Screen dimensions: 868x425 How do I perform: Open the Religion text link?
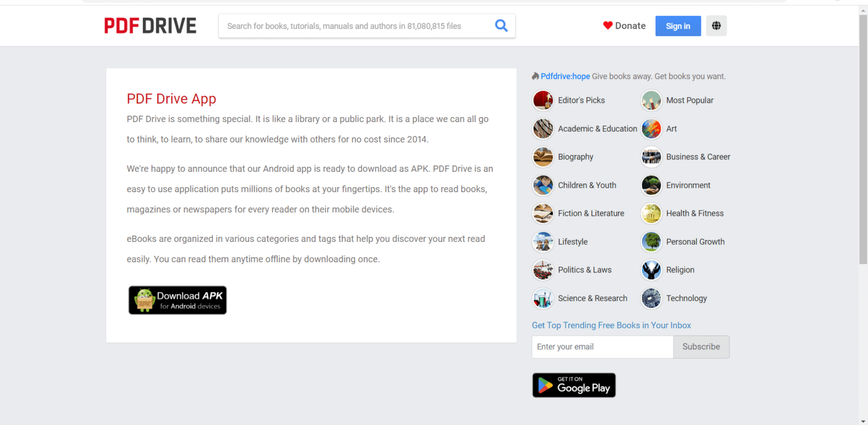680,270
